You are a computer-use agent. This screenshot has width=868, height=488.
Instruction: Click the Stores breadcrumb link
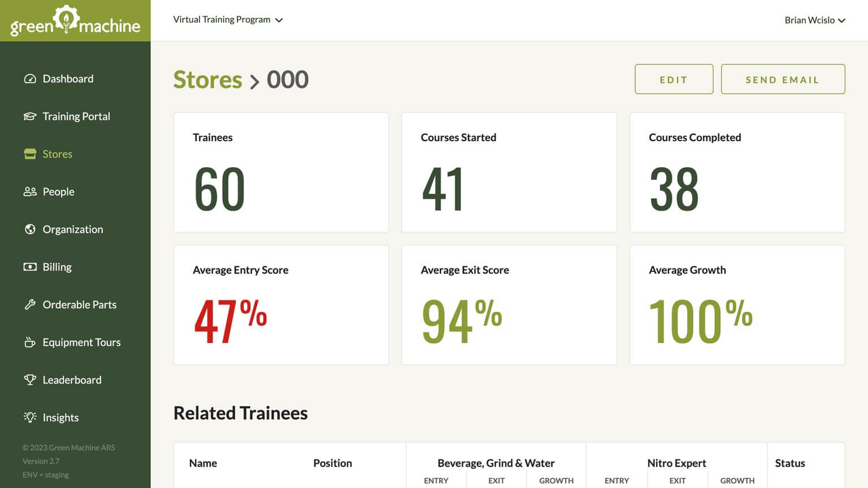coord(207,80)
